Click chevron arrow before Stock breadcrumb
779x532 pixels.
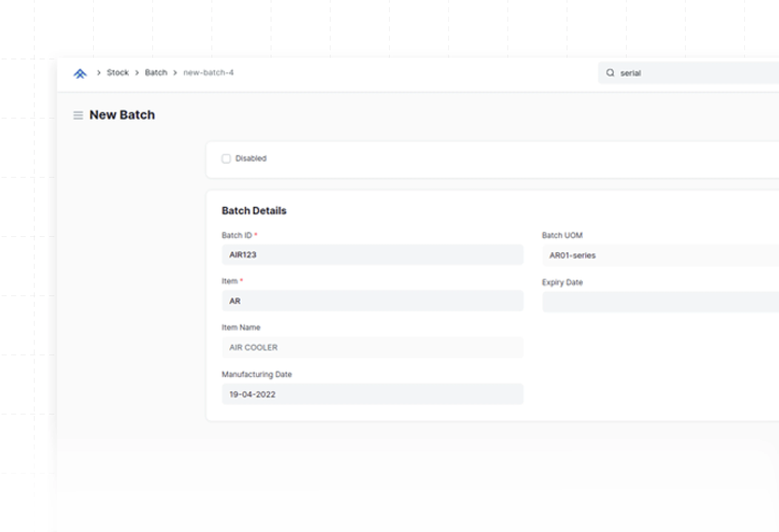[99, 73]
